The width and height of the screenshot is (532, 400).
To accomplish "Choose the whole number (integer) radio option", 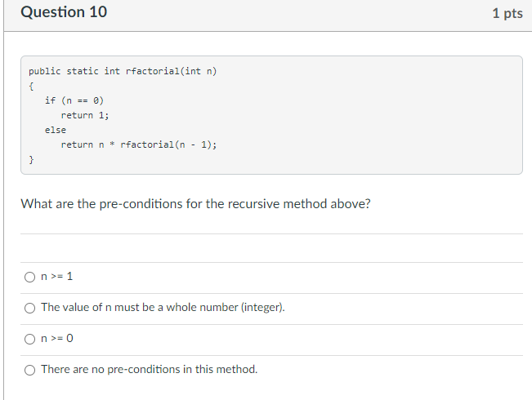I will [30, 308].
